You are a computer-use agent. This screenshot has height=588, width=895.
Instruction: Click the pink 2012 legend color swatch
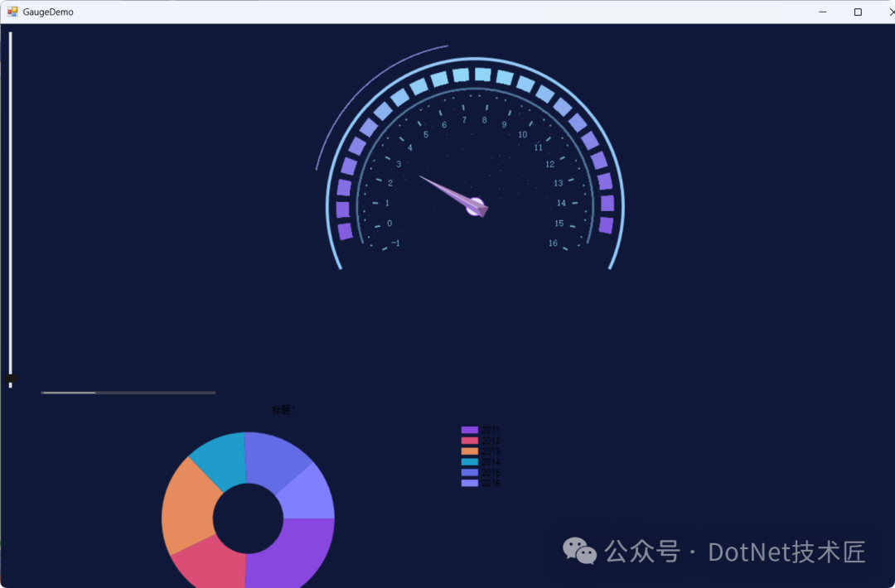tap(469, 441)
